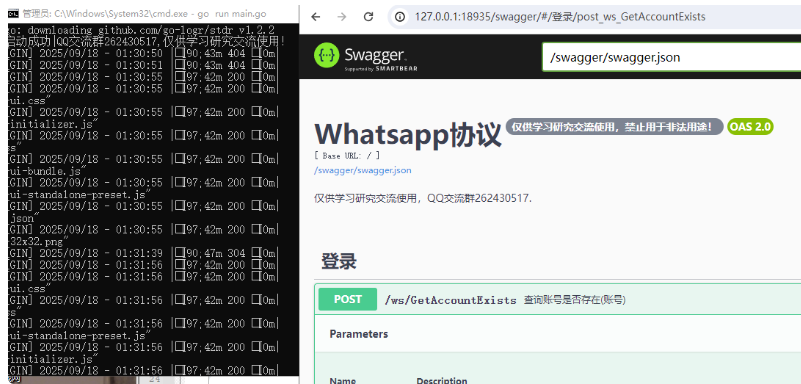This screenshot has height=384, width=801.
Task: Click the 查询账号是否存在(账号) summary text
Action: point(574,300)
